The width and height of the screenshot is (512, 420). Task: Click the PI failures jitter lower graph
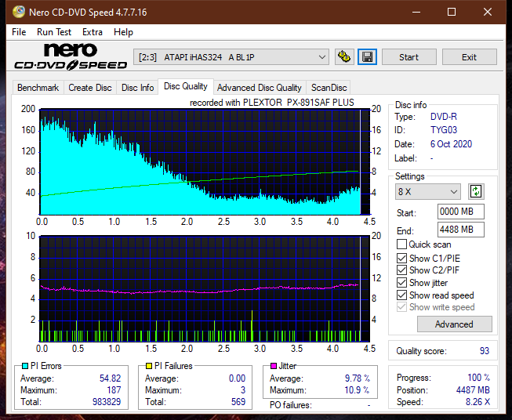[x=205, y=288]
